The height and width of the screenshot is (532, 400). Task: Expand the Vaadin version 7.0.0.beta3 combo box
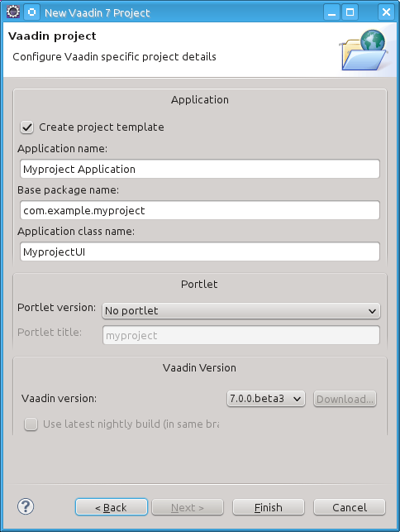click(x=266, y=399)
